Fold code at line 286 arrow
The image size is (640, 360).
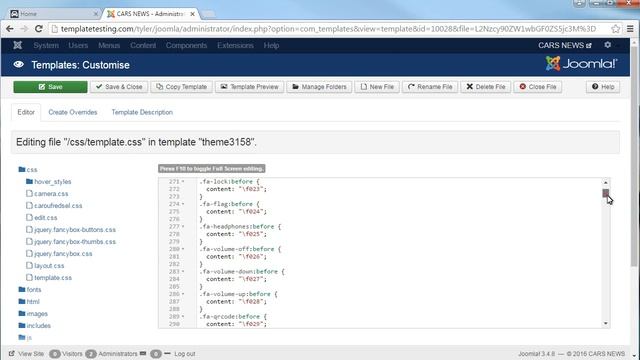click(183, 294)
